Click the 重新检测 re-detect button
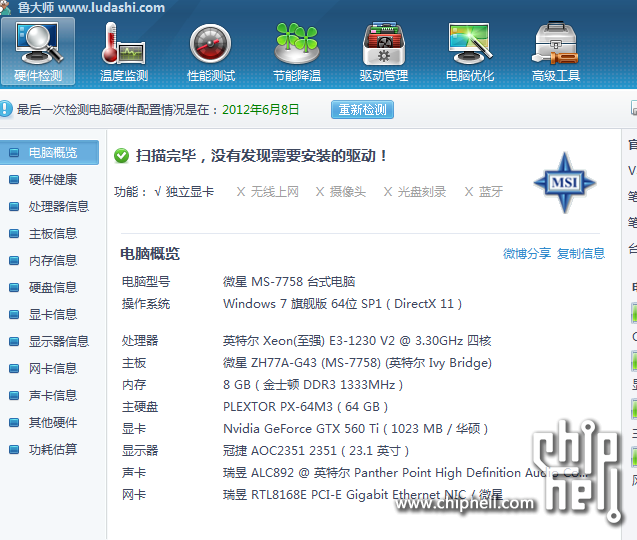The height and width of the screenshot is (540, 637). click(362, 110)
